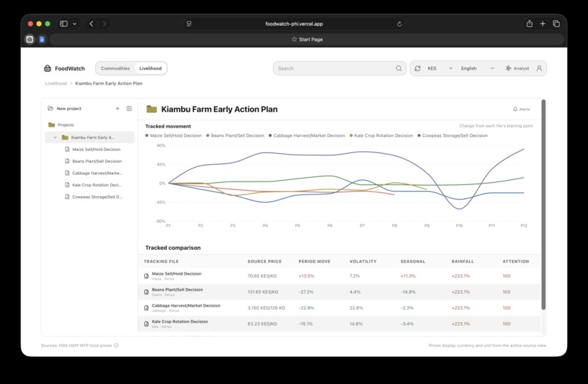
Task: Show Safari tab overview icon
Action: pos(556,23)
